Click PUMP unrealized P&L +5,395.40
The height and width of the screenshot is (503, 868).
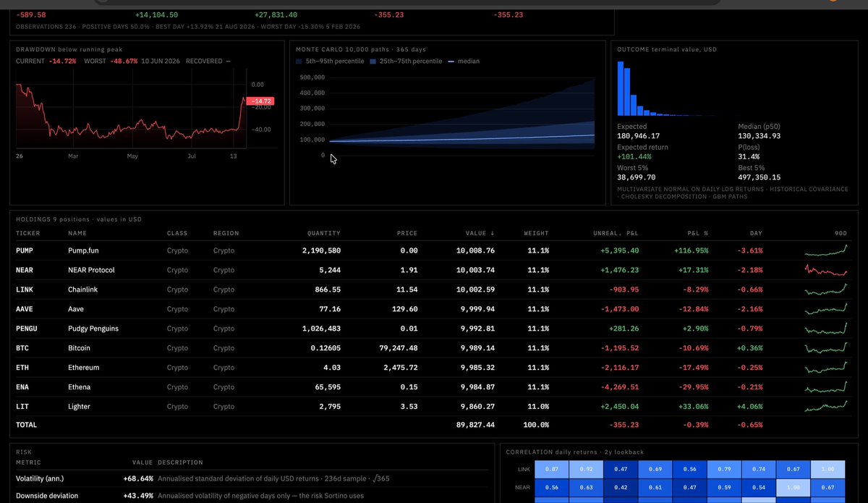pos(620,250)
